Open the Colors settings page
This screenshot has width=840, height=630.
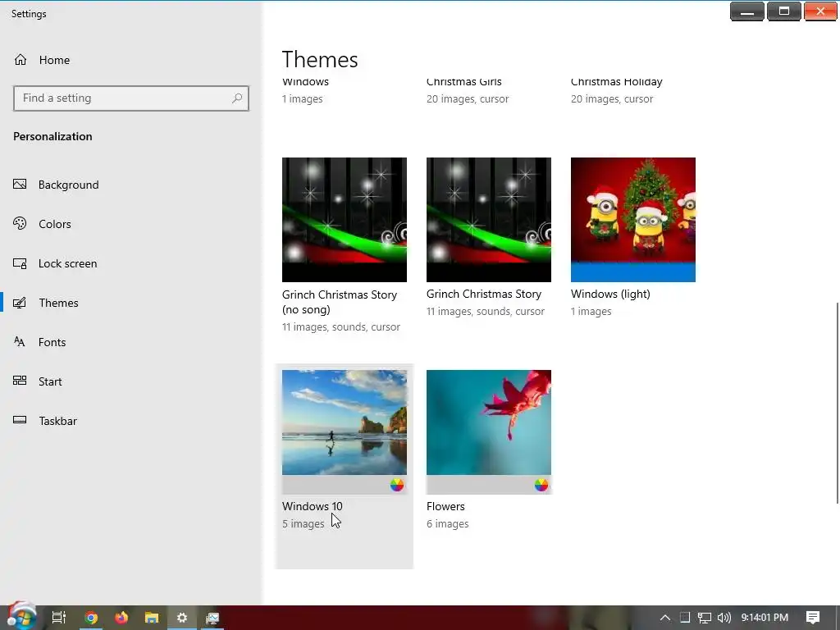[x=55, y=224]
